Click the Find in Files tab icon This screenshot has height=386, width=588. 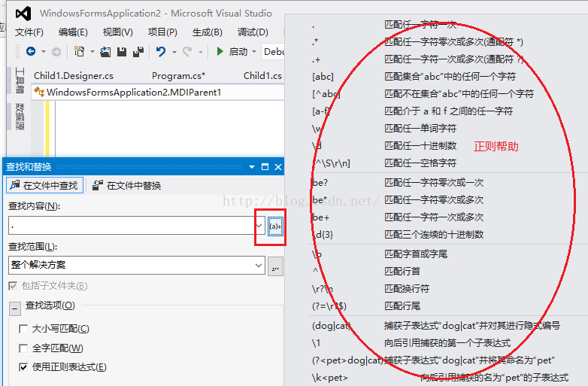click(x=15, y=185)
